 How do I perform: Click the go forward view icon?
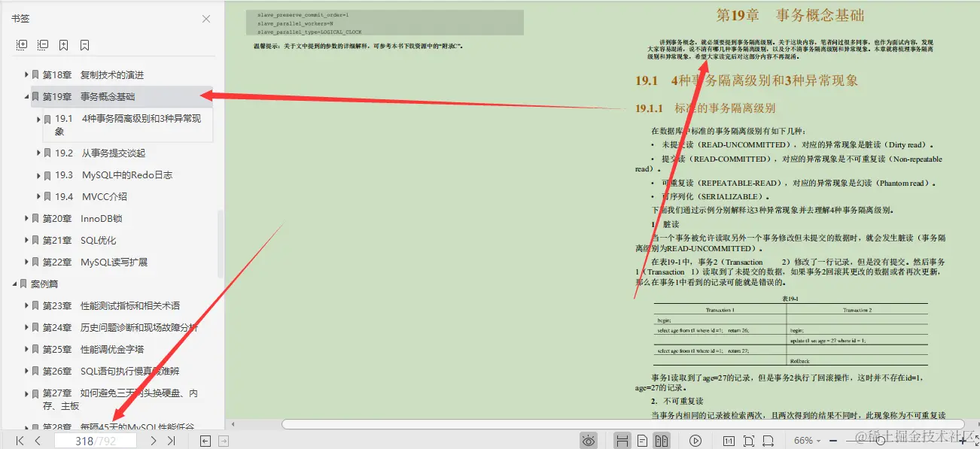223,441
